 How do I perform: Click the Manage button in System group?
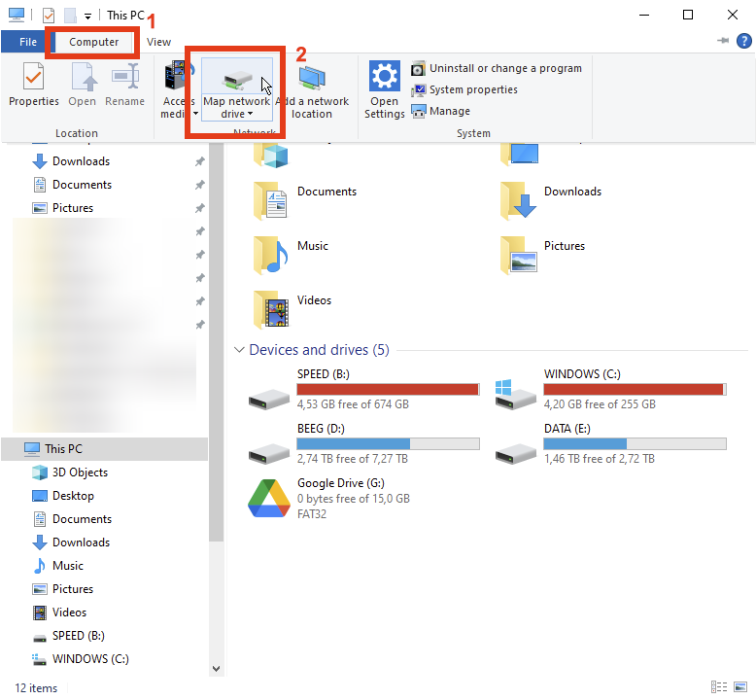pyautogui.click(x=449, y=111)
